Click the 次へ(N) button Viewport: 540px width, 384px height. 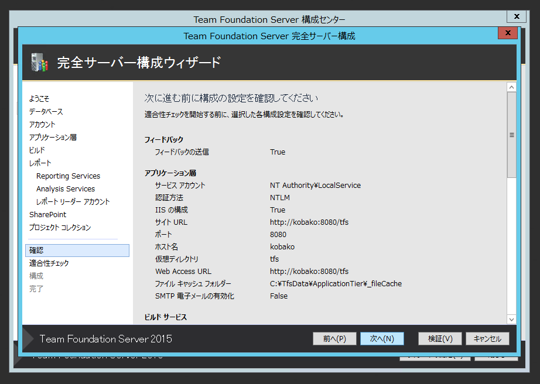pyautogui.click(x=382, y=339)
